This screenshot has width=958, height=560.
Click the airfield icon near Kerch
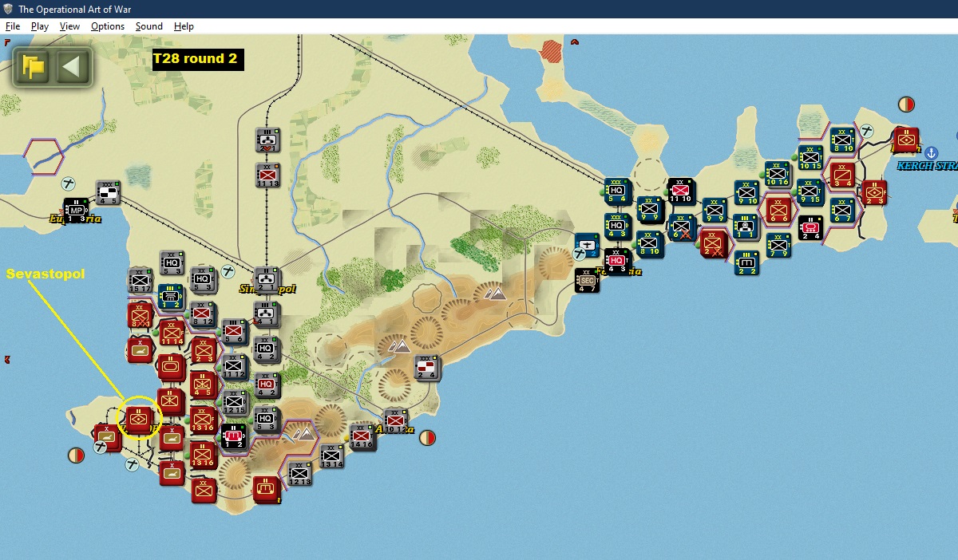click(866, 130)
